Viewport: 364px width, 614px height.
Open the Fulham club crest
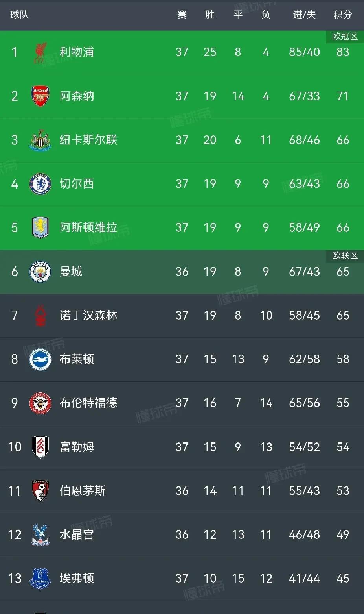(40, 447)
